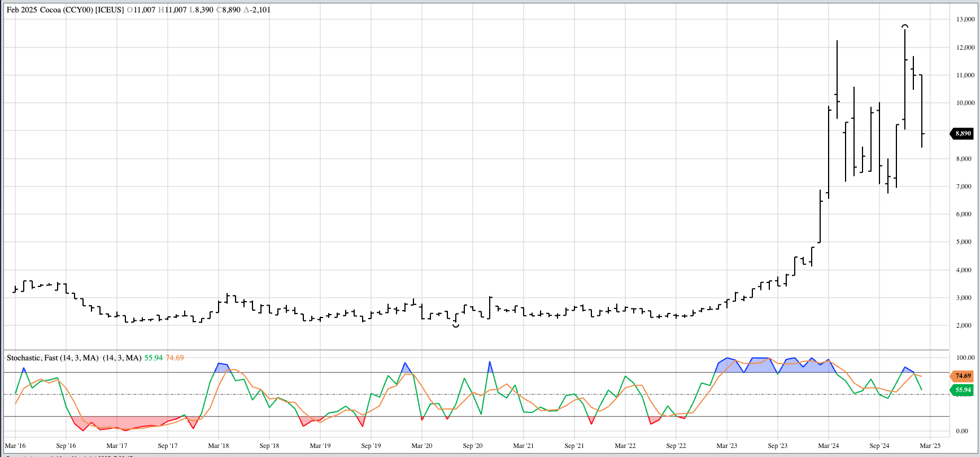
Task: Select Mar '24 on the time axis
Action: (x=828, y=446)
